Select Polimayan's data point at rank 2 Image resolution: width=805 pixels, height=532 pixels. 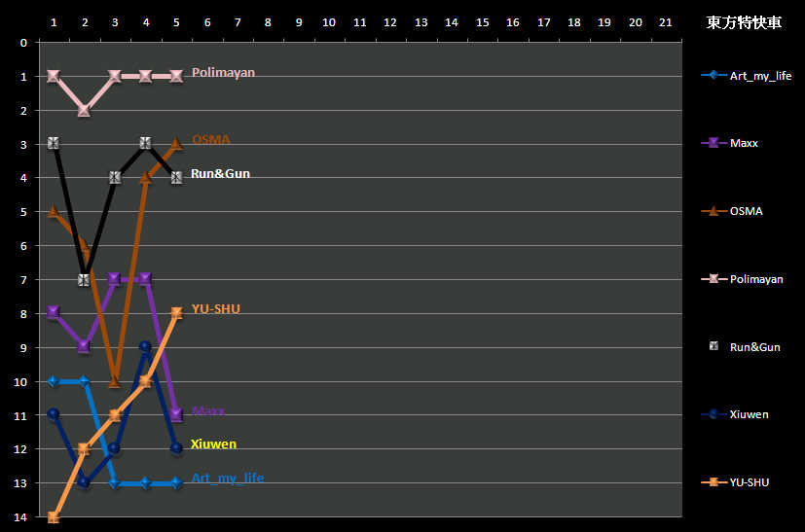click(x=84, y=110)
